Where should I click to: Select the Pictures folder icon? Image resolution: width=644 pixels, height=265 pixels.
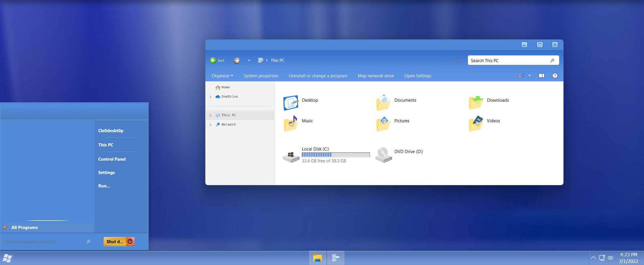coord(383,124)
